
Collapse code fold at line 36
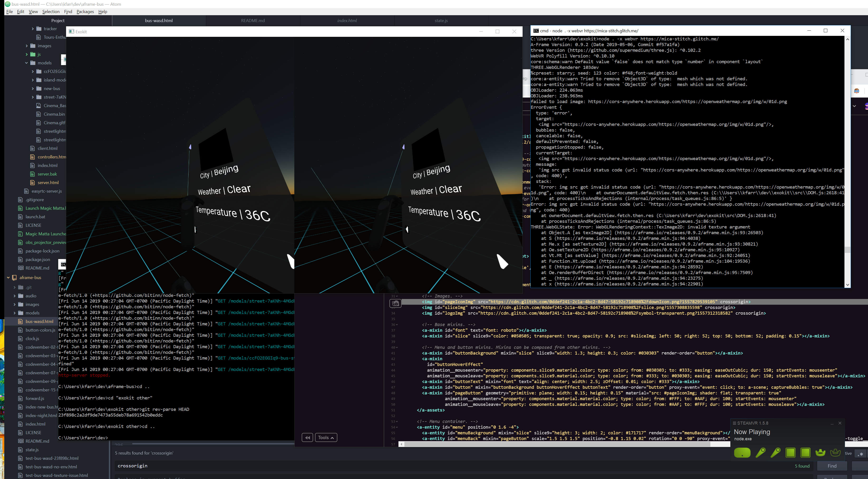pyautogui.click(x=397, y=325)
